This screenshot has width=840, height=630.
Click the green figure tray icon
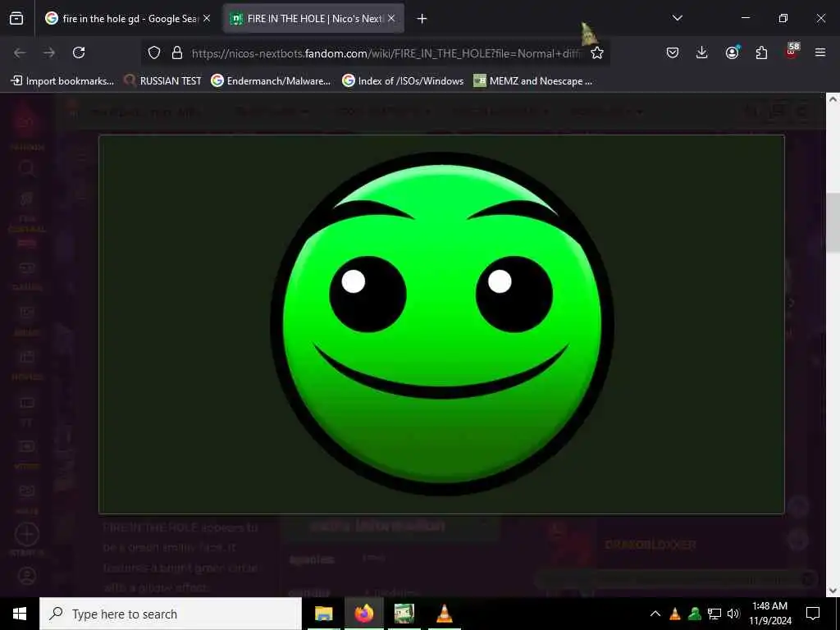coord(695,614)
